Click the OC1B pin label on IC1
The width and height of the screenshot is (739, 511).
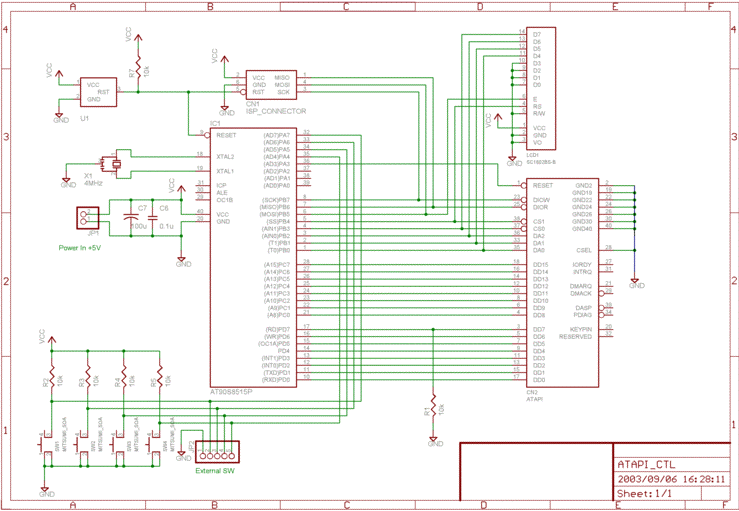(224, 200)
